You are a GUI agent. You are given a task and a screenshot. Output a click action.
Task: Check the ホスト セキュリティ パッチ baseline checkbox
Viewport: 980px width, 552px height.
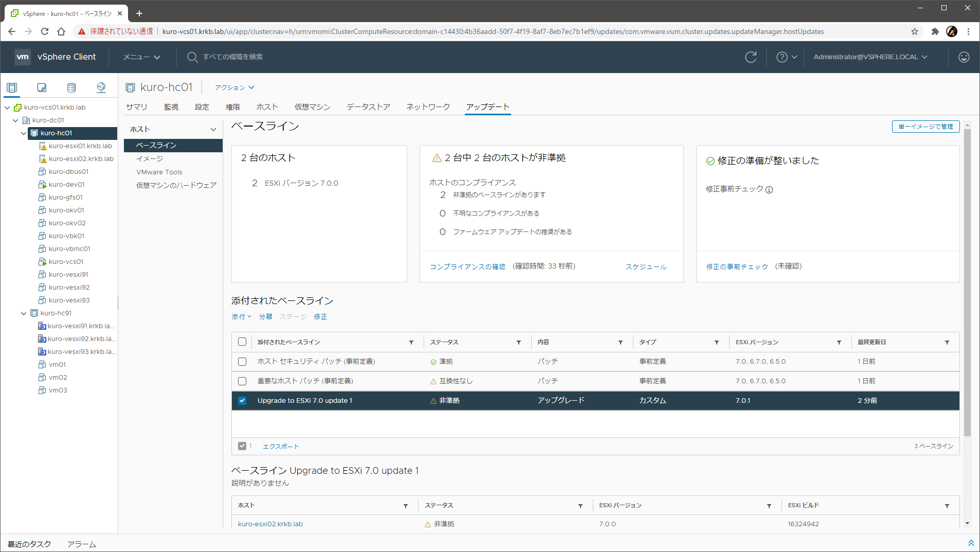coord(242,362)
